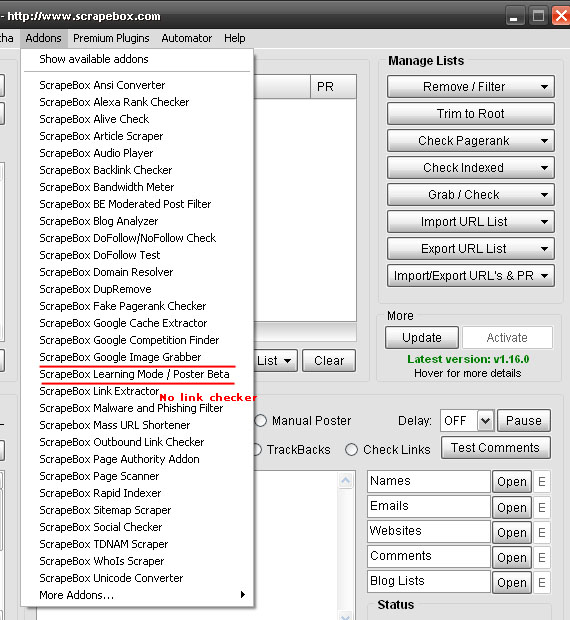This screenshot has width=570, height=620.
Task: Select the Check Links radio button
Action: point(351,450)
